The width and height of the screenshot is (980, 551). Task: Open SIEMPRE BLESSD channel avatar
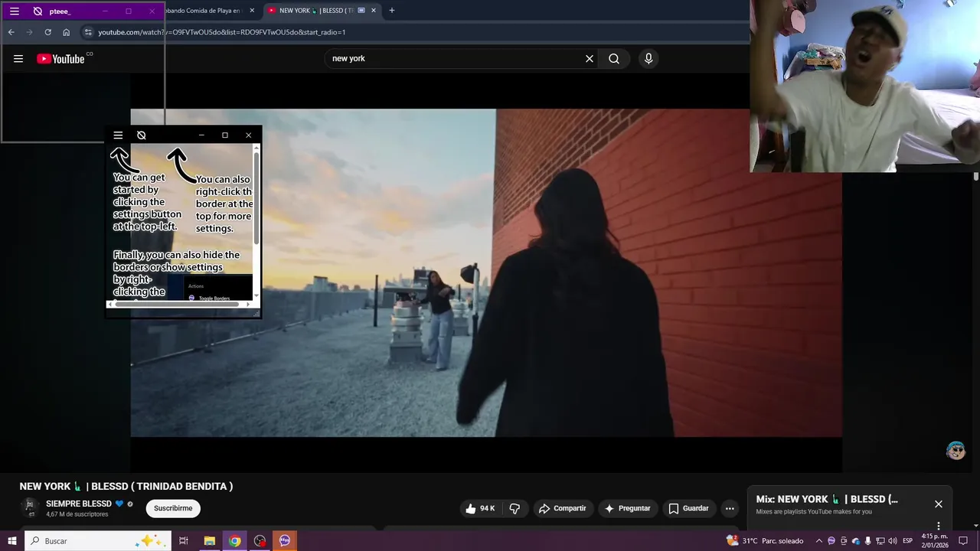click(30, 507)
